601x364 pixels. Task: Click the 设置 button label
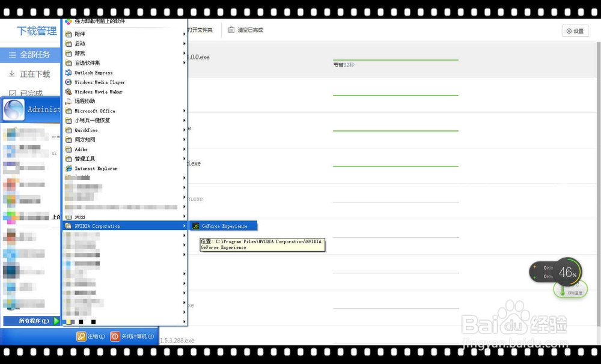click(578, 31)
